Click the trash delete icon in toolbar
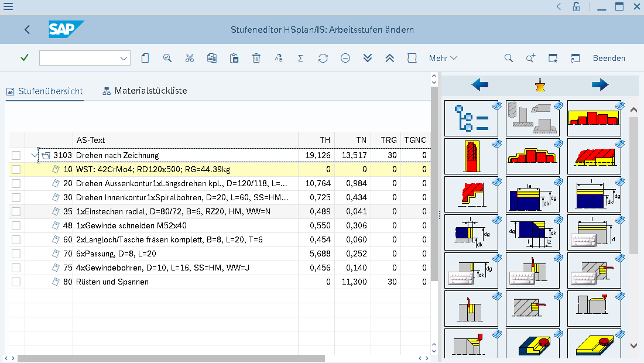 [256, 59]
